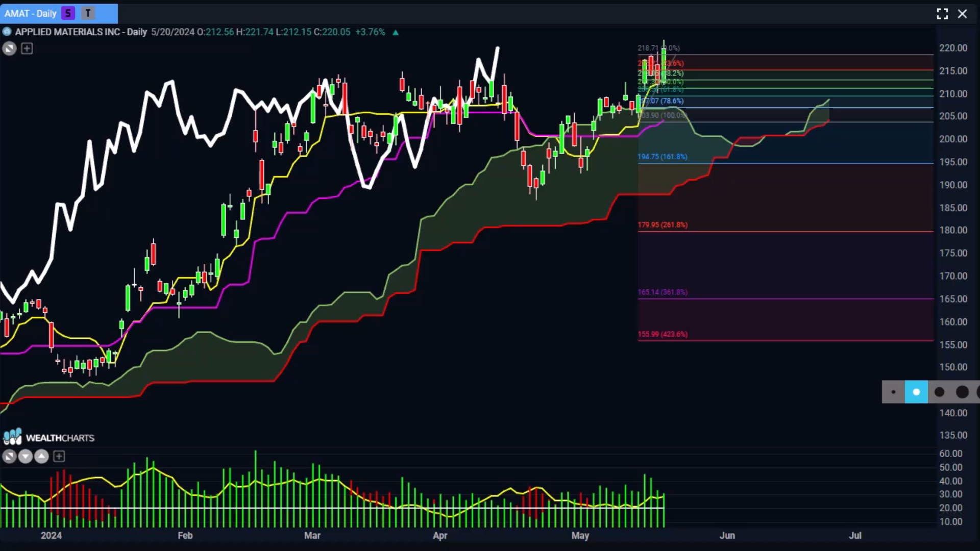Screen dimensions: 980x551
Task: Click the May date axis label
Action: coord(580,535)
